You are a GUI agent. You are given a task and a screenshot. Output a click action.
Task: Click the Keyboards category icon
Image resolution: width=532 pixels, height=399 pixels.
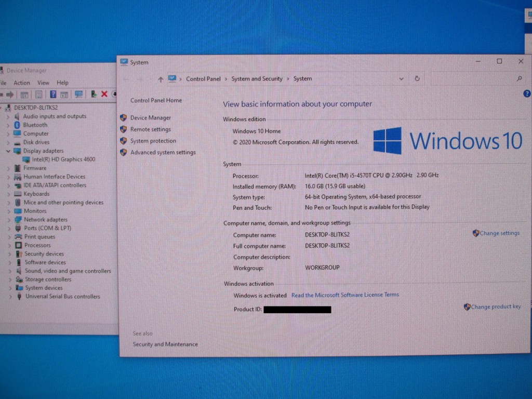click(x=18, y=194)
